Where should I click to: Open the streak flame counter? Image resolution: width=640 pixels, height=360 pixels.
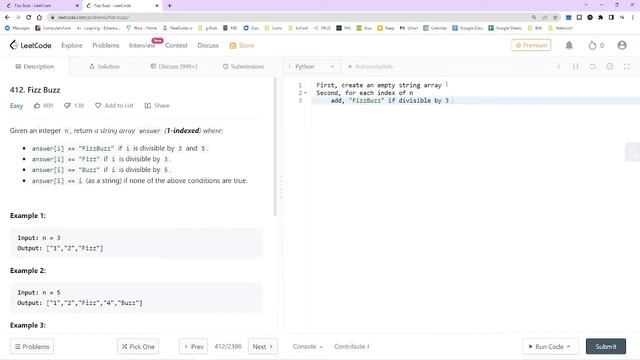coord(596,45)
